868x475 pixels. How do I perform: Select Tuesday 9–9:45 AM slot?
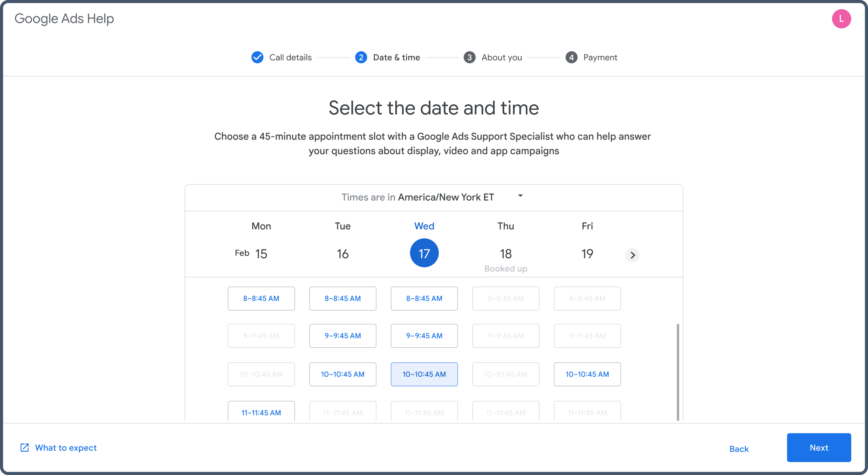343,336
